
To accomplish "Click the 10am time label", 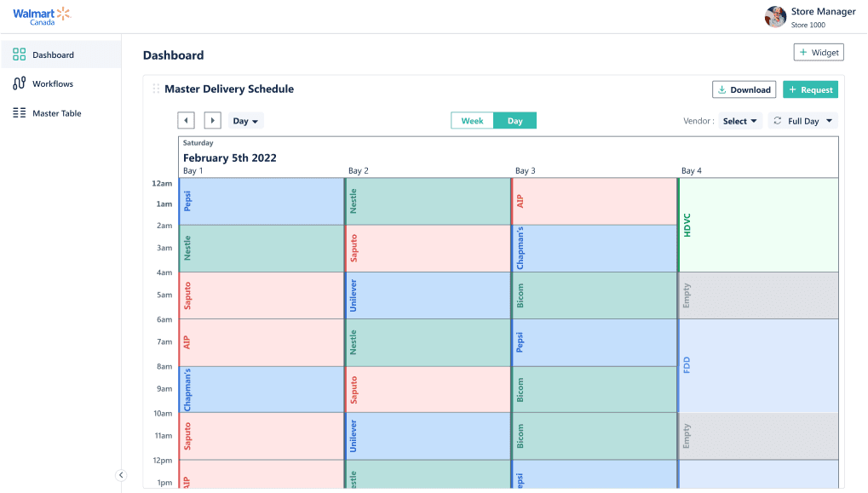I will coord(163,413).
